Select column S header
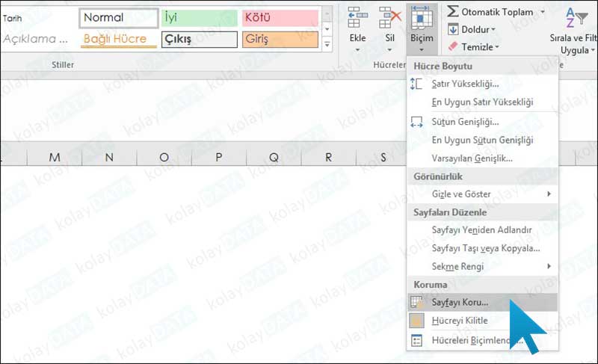This screenshot has width=598, height=364. 381,157
